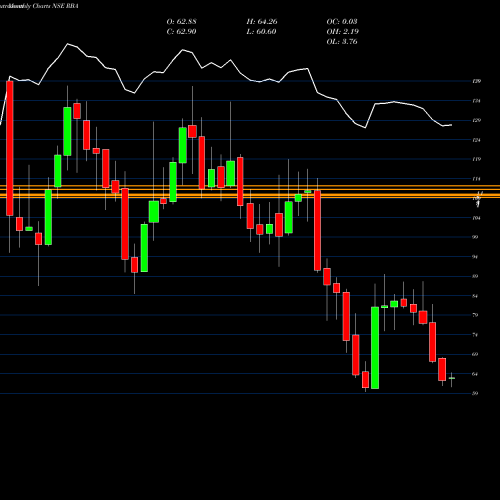Click the 129 price axis label
The height and width of the screenshot is (500, 500).
click(x=476, y=120)
